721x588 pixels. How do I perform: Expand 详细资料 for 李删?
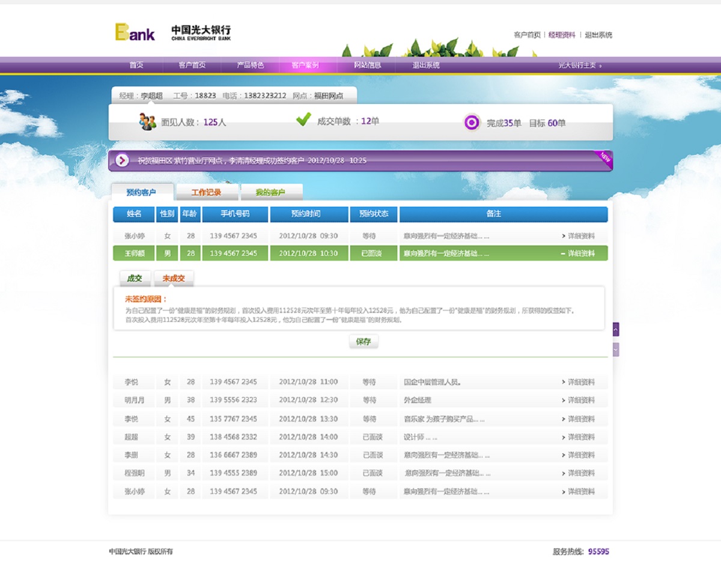pos(578,455)
